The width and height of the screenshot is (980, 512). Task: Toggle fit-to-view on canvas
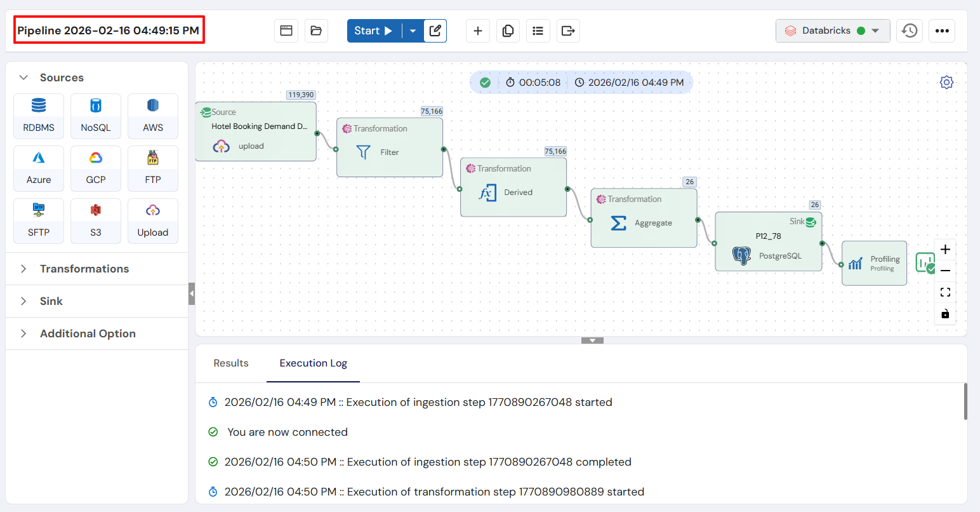945,292
